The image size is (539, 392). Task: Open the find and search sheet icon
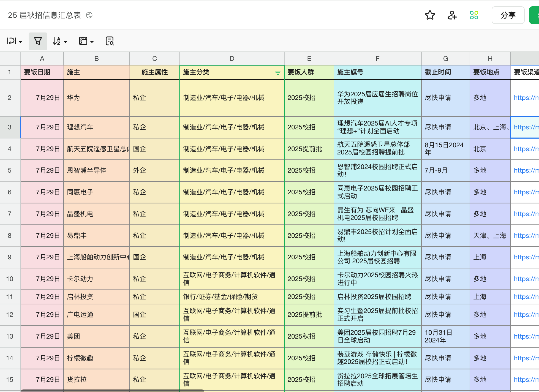point(110,41)
